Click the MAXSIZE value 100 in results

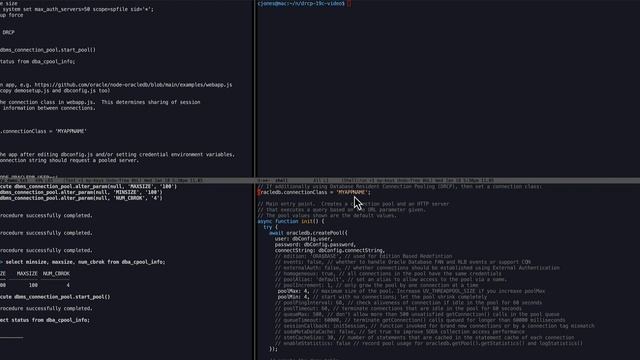tap(33, 285)
